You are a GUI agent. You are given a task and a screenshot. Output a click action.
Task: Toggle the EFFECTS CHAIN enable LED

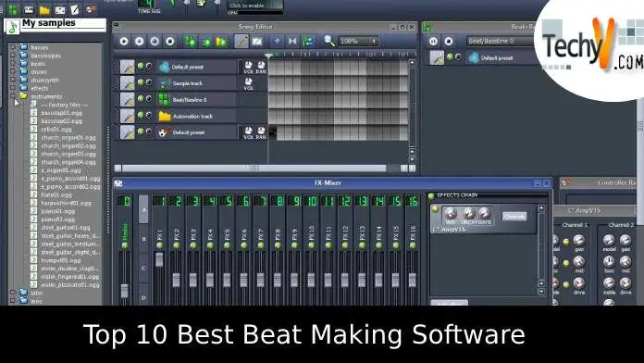tap(431, 196)
